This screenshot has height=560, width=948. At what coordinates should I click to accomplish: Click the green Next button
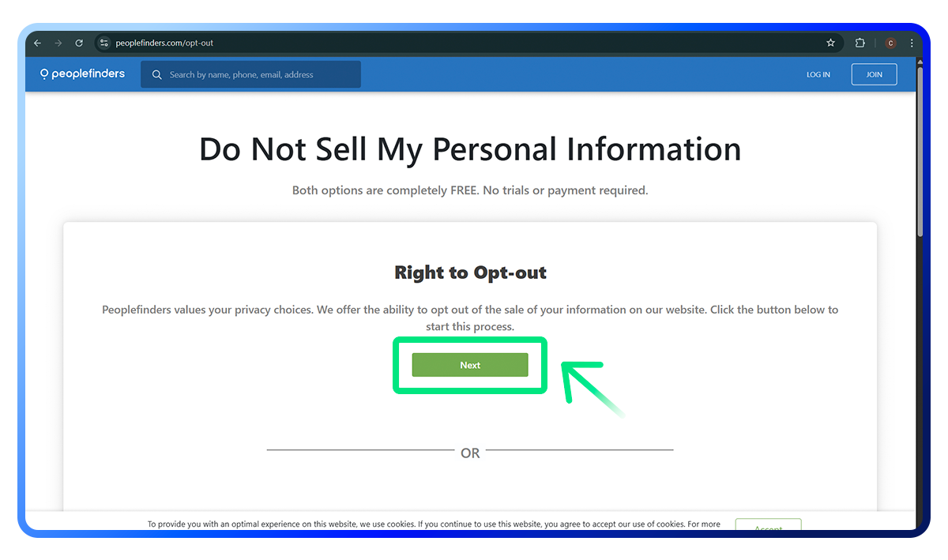(470, 365)
